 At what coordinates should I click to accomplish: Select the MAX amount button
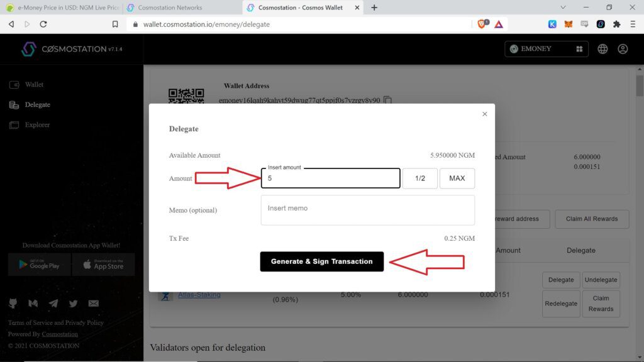coord(457,178)
